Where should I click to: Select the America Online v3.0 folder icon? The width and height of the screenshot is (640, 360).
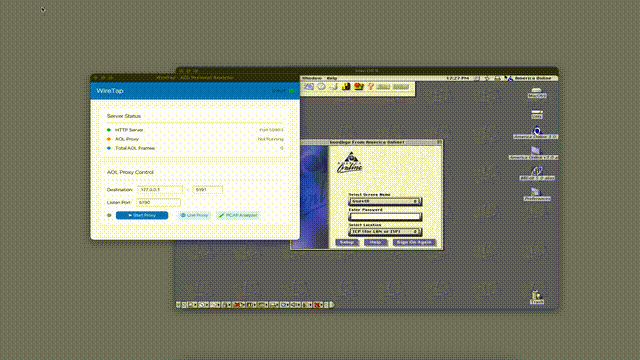click(535, 153)
